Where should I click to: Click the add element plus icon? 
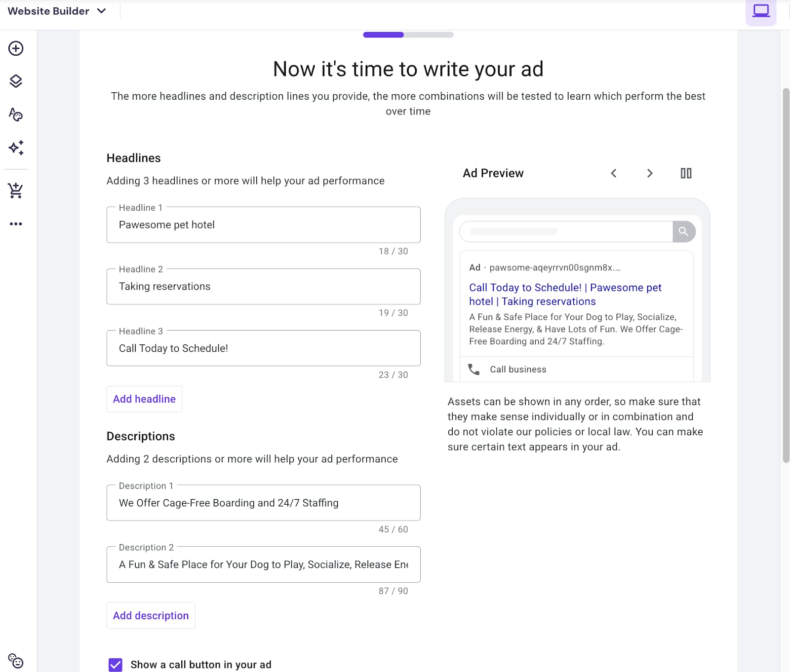click(x=16, y=48)
